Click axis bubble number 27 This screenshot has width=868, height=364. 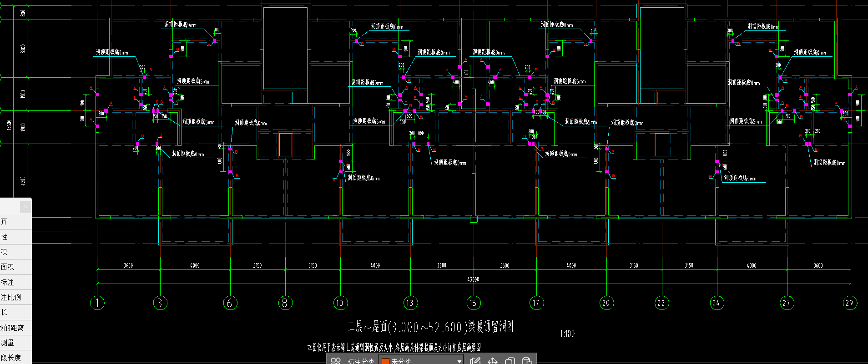pos(787,303)
